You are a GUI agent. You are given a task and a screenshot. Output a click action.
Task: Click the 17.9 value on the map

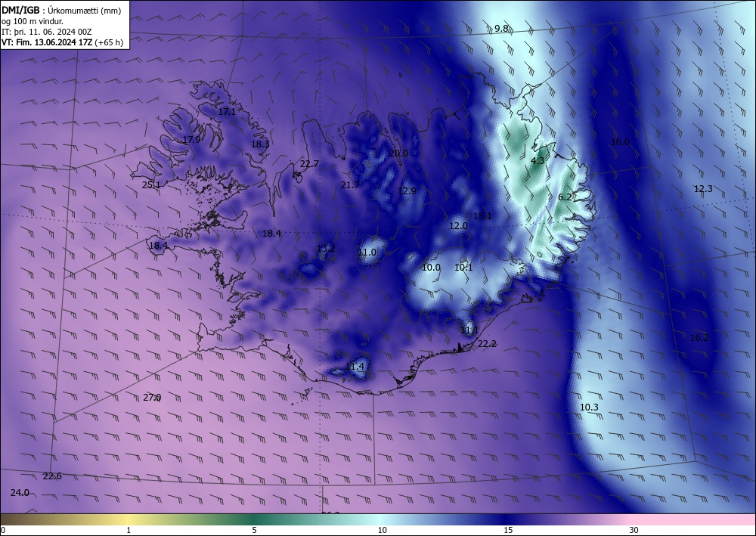(x=191, y=140)
